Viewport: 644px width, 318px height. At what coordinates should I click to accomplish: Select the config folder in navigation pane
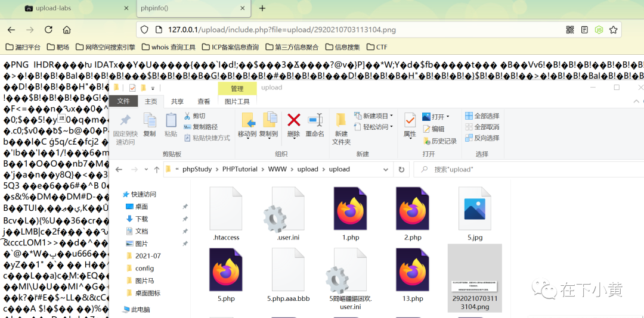[x=141, y=268]
